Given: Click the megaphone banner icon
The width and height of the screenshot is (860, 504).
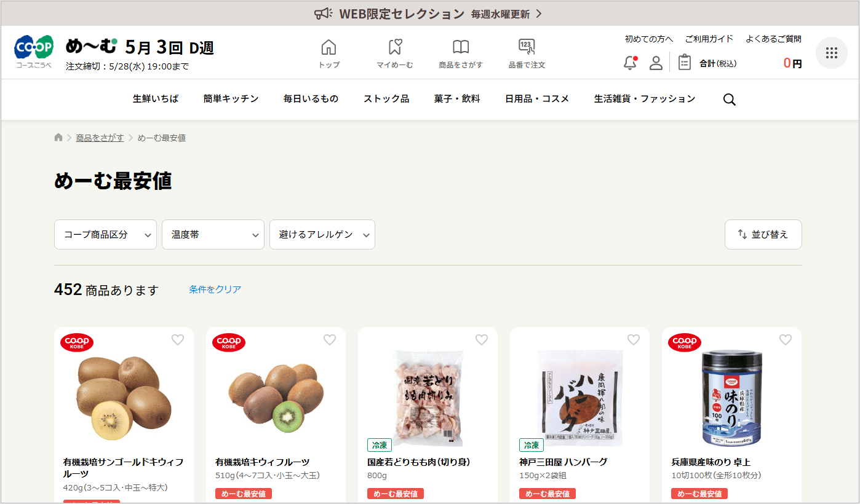Looking at the screenshot, I should coord(323,14).
